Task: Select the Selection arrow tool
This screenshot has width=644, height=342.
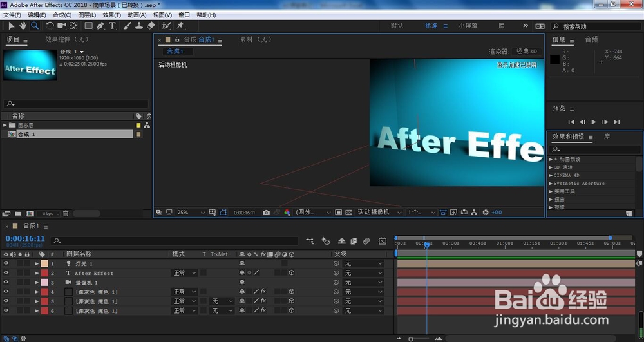Action: point(11,26)
